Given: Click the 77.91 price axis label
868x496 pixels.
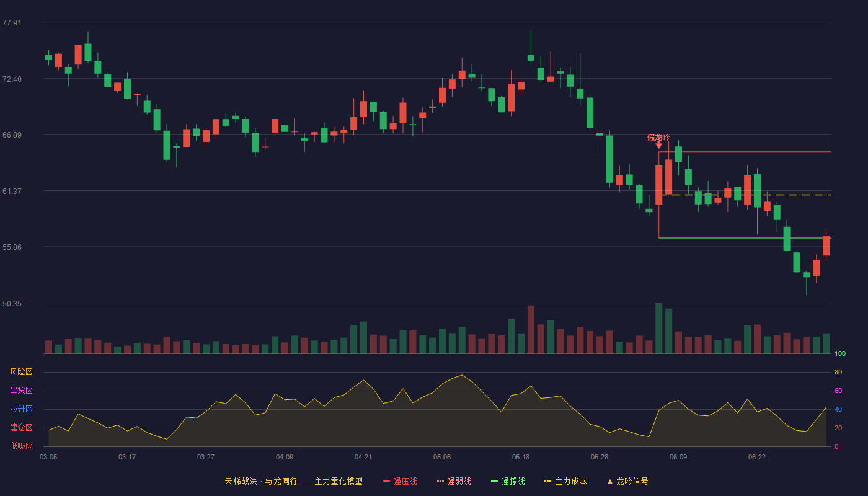Looking at the screenshot, I should [12, 23].
